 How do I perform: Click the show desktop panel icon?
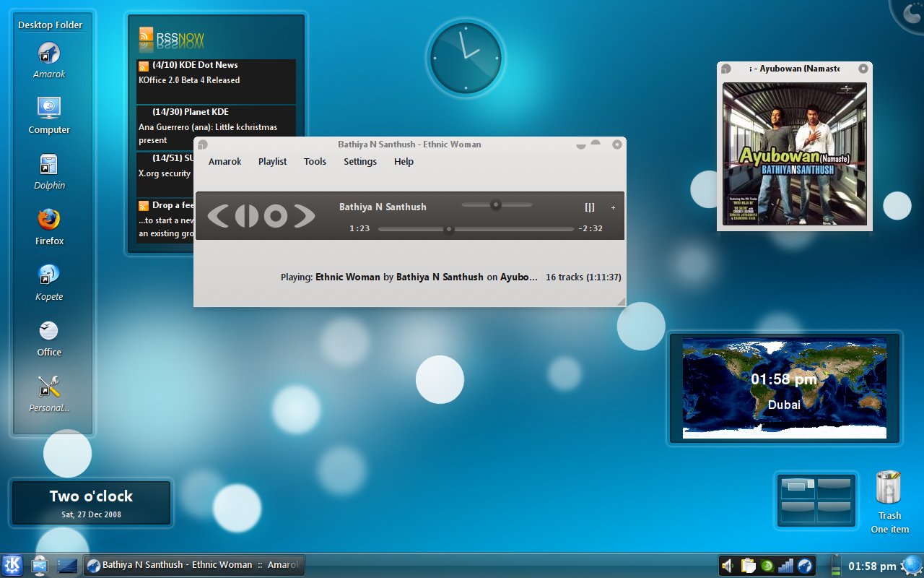tap(67, 566)
